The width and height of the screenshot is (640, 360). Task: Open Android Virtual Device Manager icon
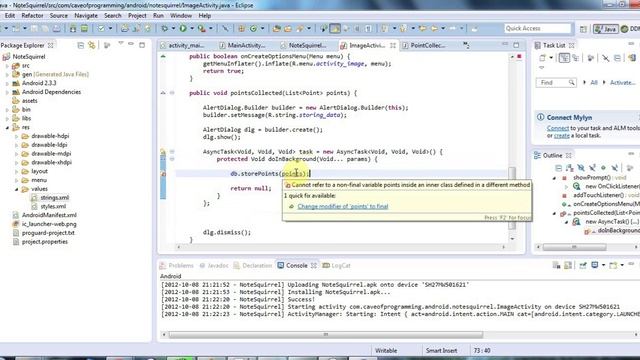[x=84, y=28]
